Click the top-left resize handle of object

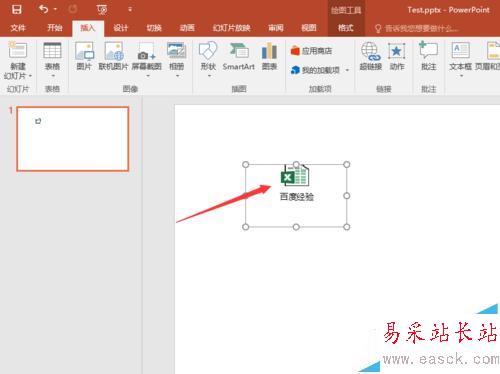[246, 164]
